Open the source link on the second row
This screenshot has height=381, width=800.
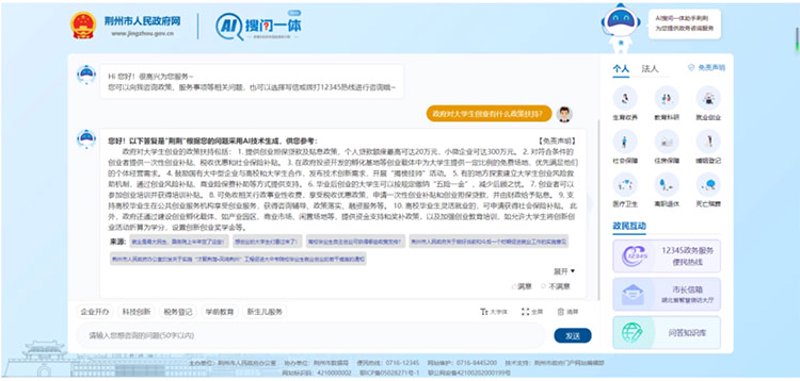pos(238,259)
